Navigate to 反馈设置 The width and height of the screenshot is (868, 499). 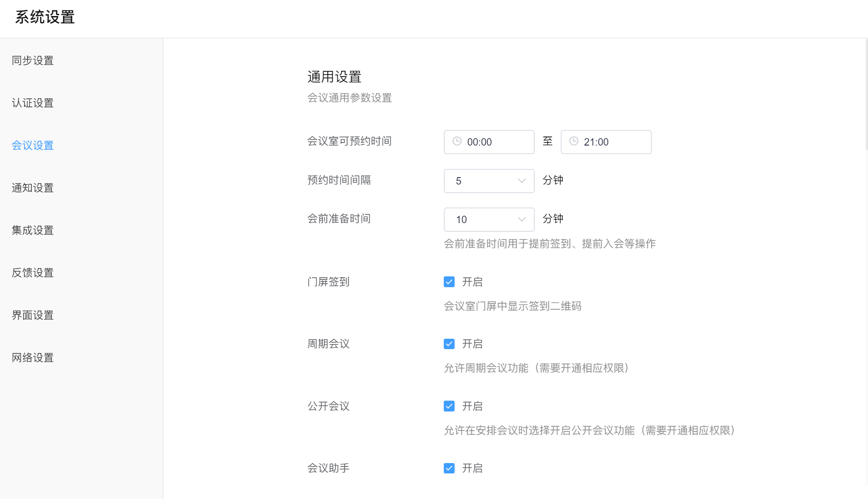pos(33,273)
